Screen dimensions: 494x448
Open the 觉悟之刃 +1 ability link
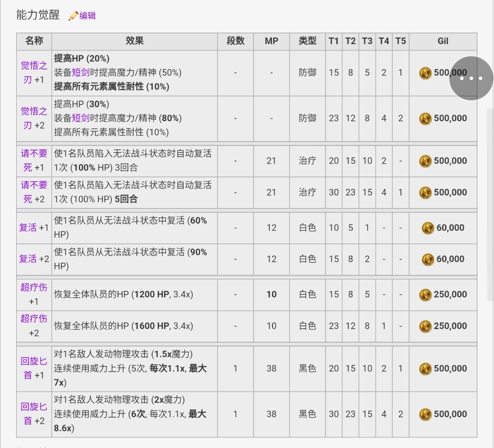[34, 72]
